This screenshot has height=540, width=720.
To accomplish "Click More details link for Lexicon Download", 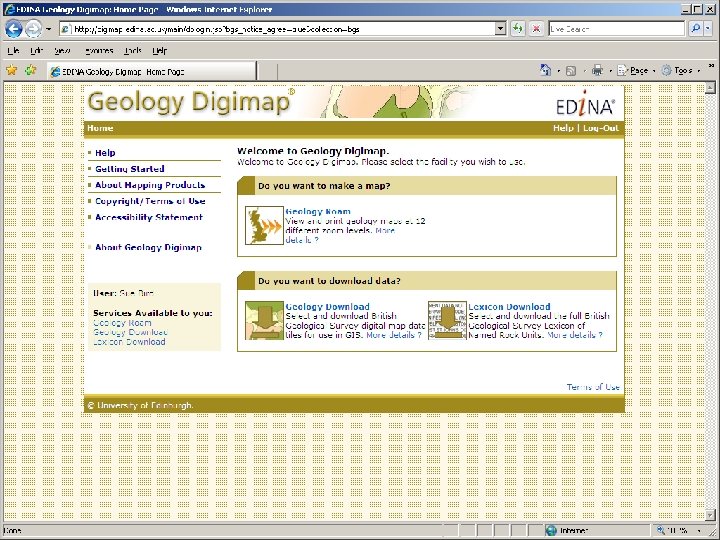I will coord(574,335).
